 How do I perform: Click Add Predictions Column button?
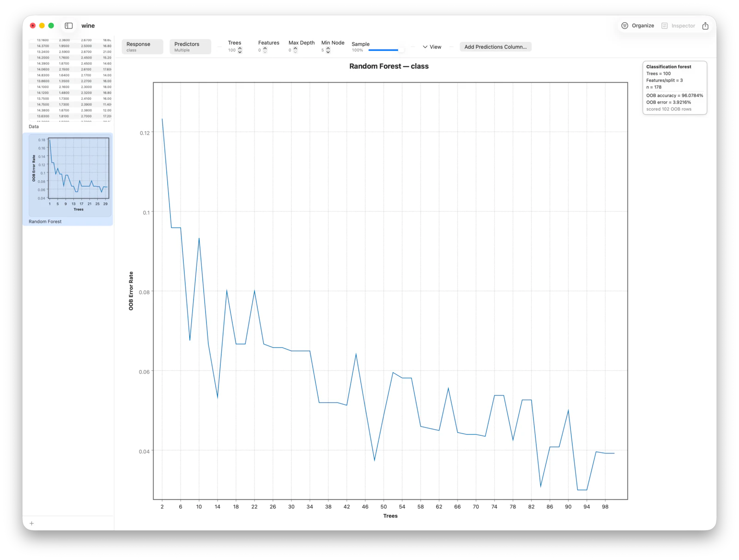496,47
